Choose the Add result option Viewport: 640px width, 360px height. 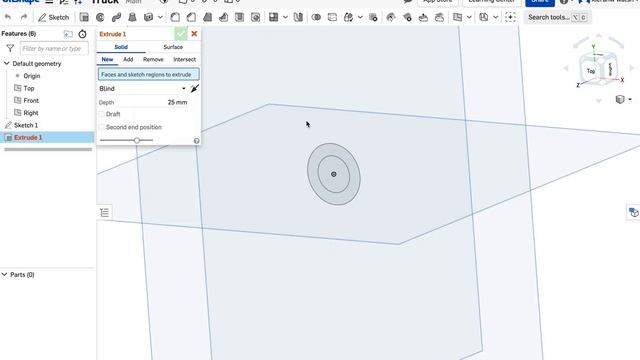click(128, 60)
